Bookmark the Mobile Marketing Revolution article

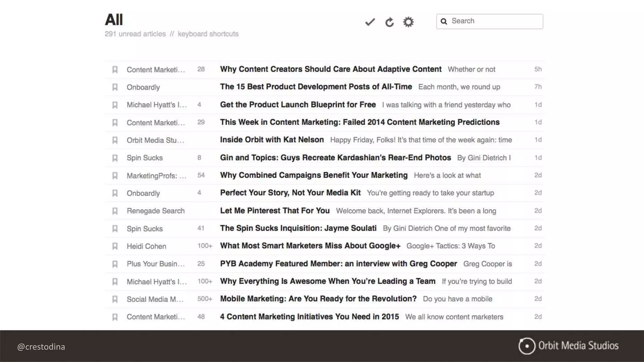pyautogui.click(x=115, y=299)
